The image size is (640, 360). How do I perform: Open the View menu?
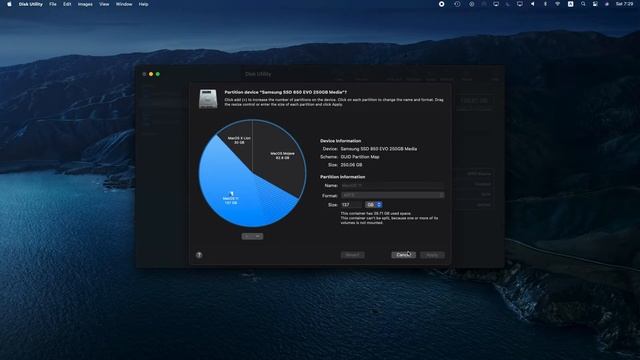click(x=104, y=4)
